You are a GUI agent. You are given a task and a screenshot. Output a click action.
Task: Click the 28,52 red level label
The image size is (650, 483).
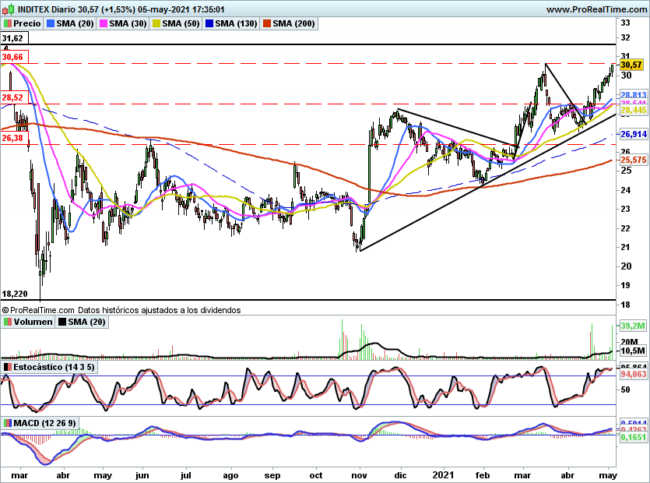(x=14, y=98)
